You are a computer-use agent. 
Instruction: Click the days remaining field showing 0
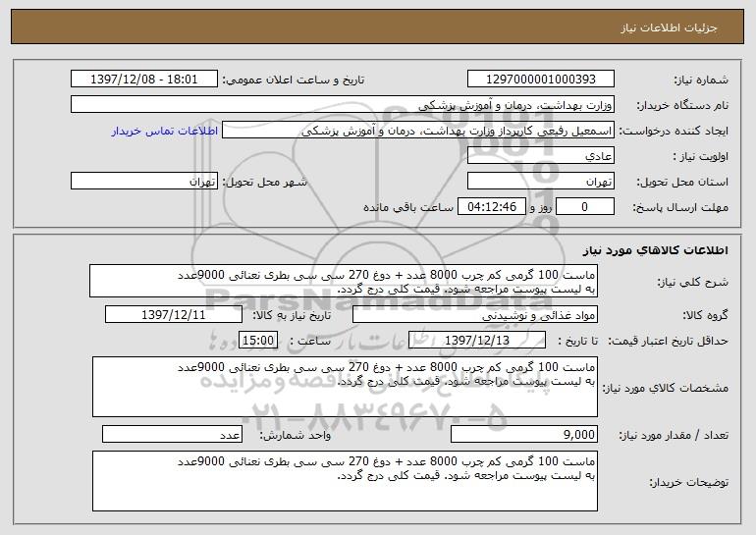(x=585, y=207)
